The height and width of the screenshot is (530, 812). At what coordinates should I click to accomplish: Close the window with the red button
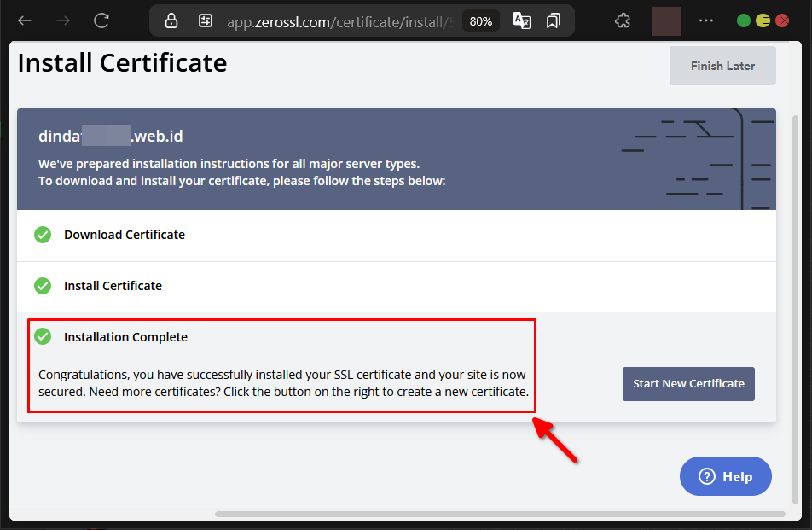tap(782, 20)
